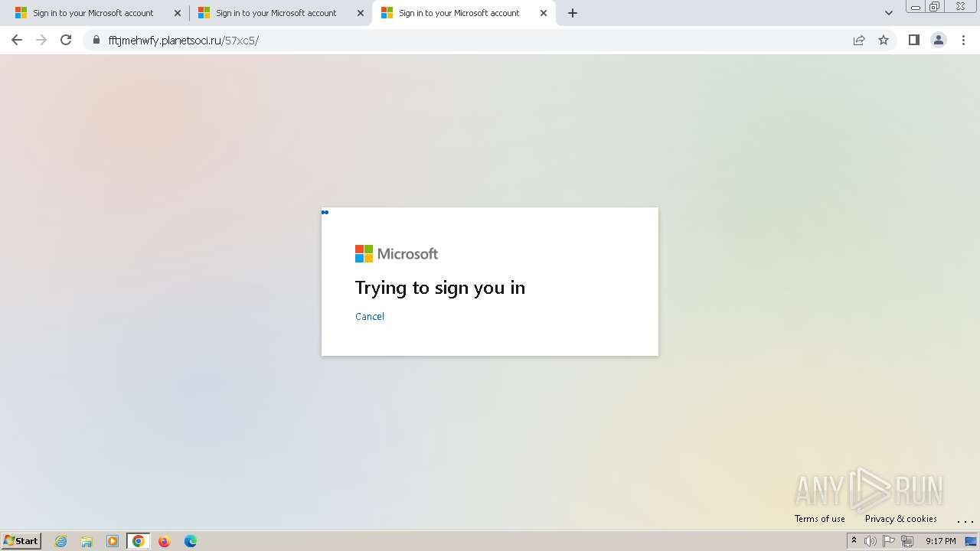The height and width of the screenshot is (551, 980).
Task: Share this page icon in address bar
Action: click(x=859, y=40)
